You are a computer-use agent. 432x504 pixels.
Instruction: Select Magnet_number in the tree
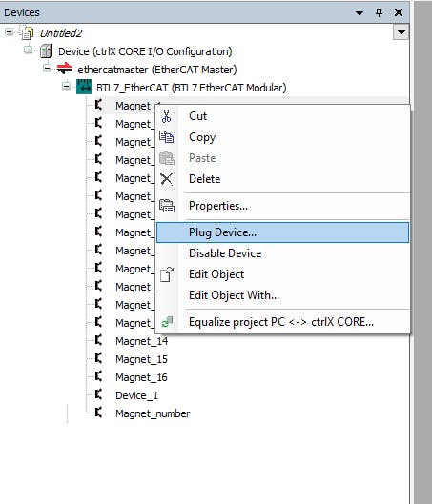(x=153, y=413)
